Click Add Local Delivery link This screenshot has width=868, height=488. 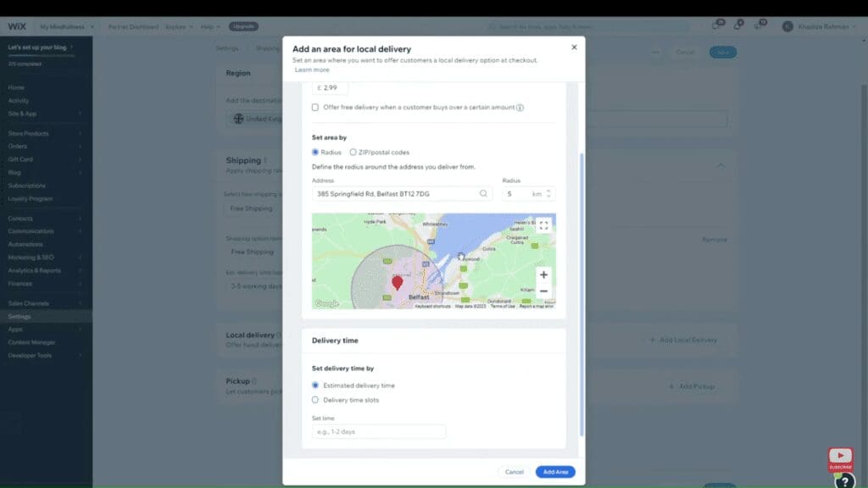coord(684,340)
